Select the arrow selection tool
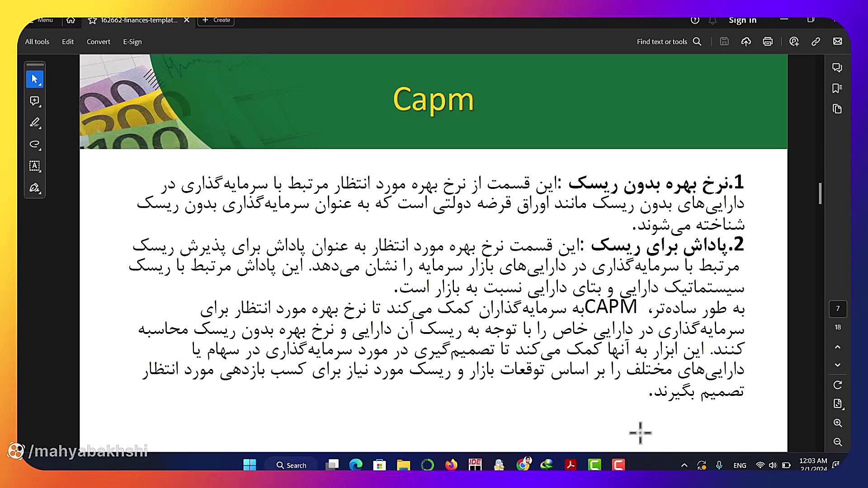868x488 pixels. point(35,79)
